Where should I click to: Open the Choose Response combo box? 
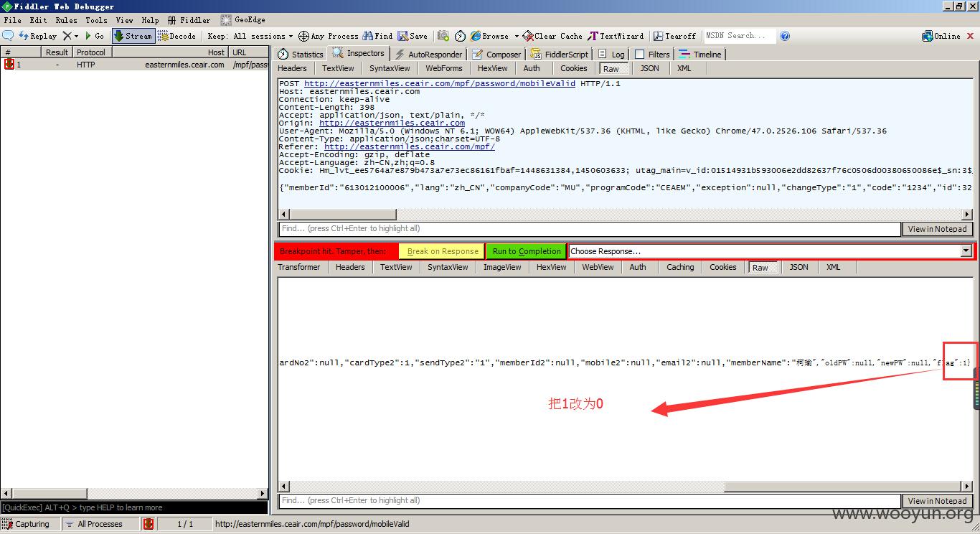[771, 251]
